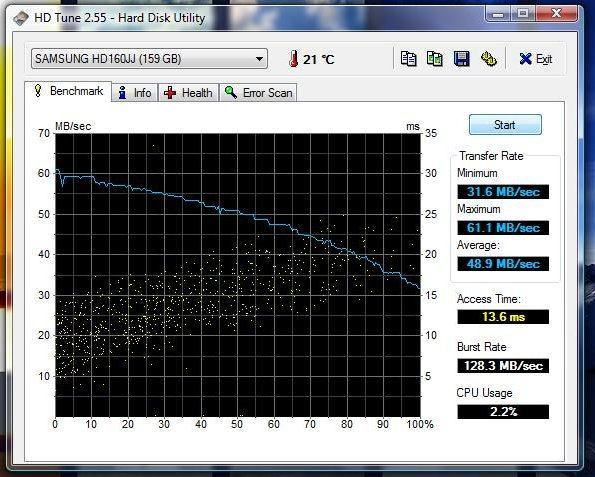The width and height of the screenshot is (595, 477).
Task: Click the copy text to clipboard icon
Action: (x=408, y=59)
